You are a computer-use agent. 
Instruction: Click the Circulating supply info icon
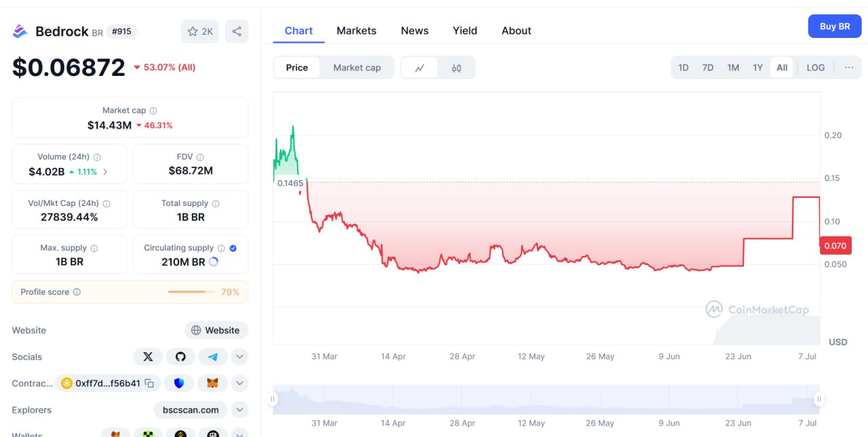click(x=220, y=248)
